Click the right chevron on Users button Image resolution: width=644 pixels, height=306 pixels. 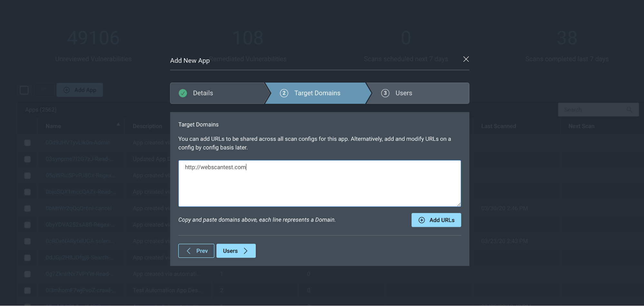click(x=245, y=251)
